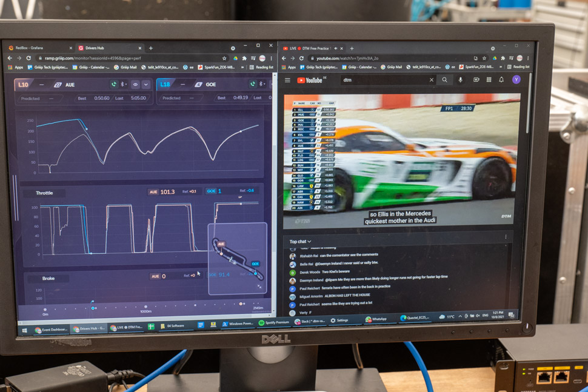The image size is (588, 392).
Task: Open the Apps bookmark in the YouTube window
Action: (x=289, y=67)
